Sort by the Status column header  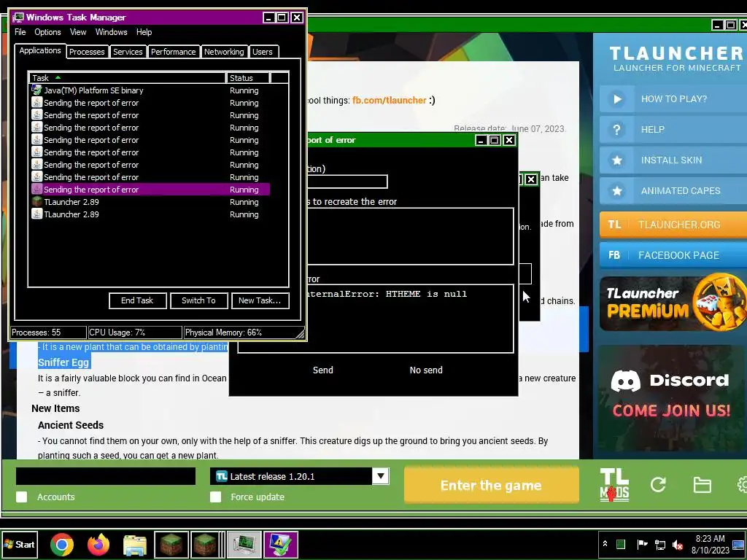(248, 77)
